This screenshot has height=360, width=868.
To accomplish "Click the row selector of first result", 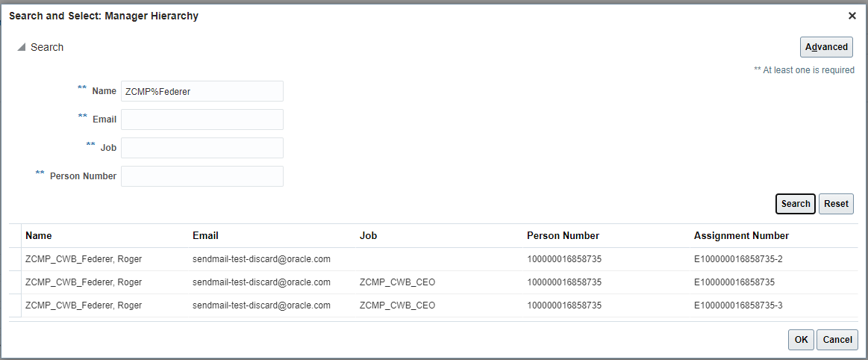I will (x=15, y=259).
